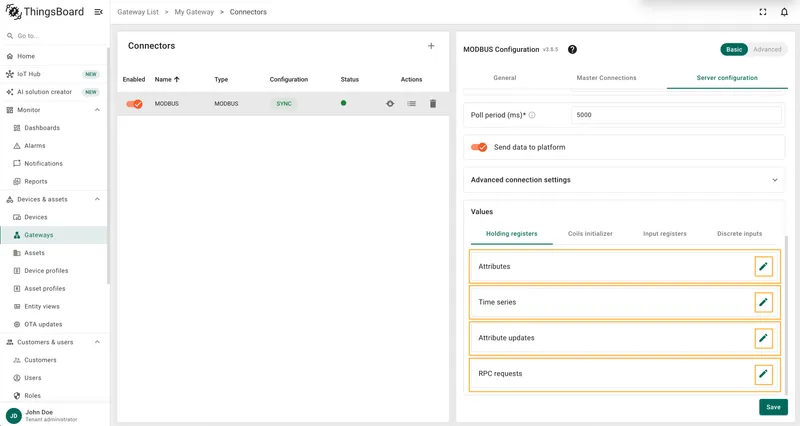Image resolution: width=800 pixels, height=426 pixels.
Task: Select Server configuration tab
Action: tap(727, 78)
